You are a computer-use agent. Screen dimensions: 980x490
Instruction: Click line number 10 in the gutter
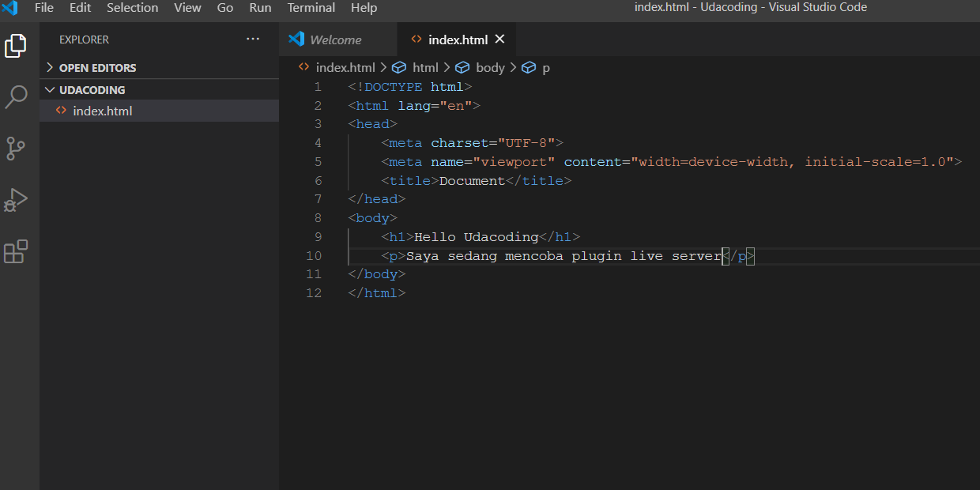tap(314, 255)
